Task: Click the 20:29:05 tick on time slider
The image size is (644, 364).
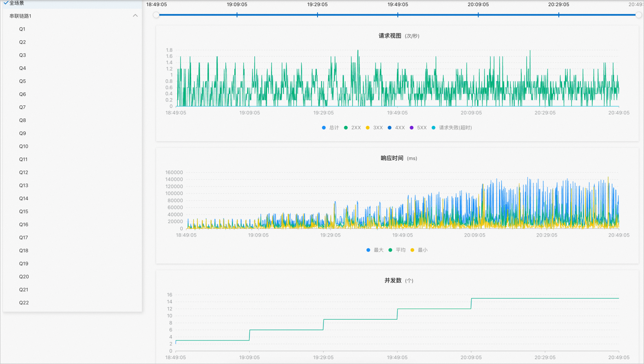Action: (x=559, y=15)
